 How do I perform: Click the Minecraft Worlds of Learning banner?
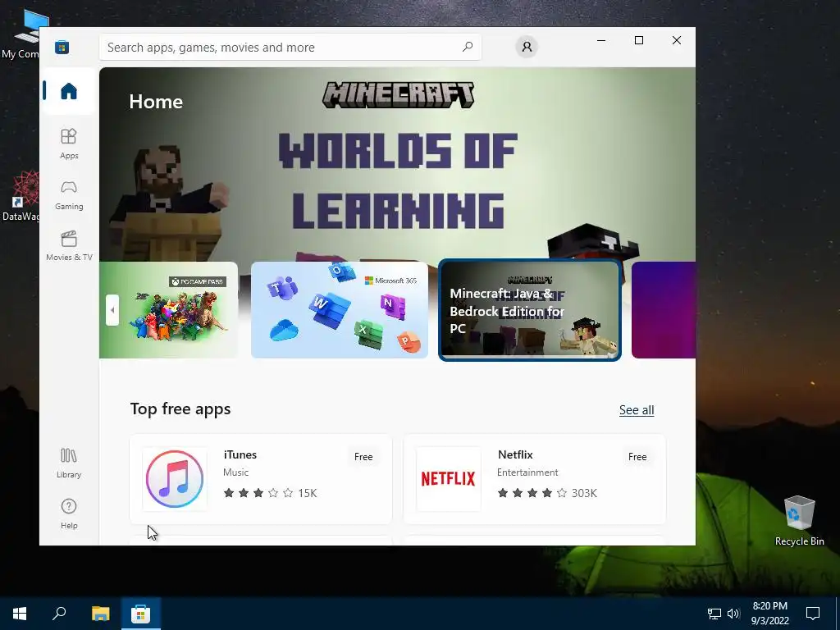tap(398, 164)
